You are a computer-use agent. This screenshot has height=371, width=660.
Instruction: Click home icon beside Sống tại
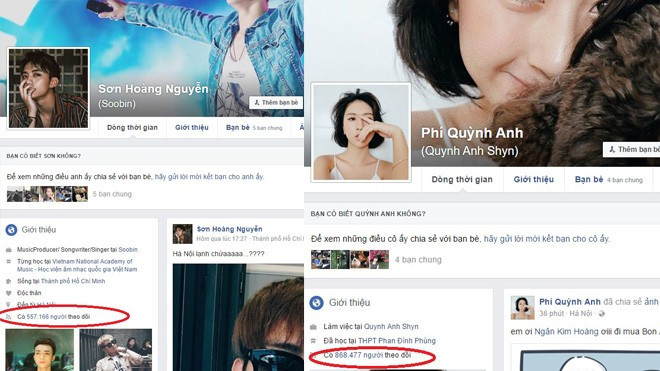[x=8, y=281]
